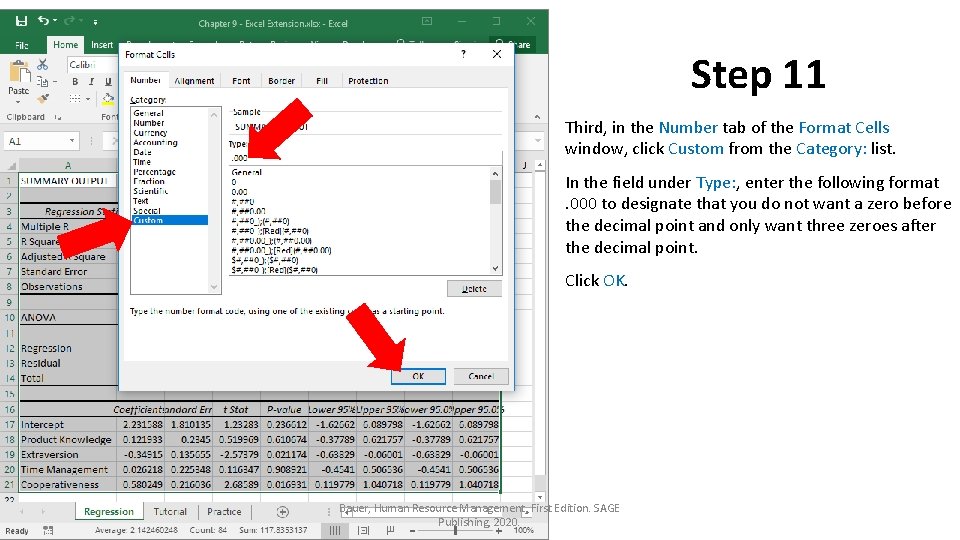Image resolution: width=960 pixels, height=540 pixels.
Task: Select column A header
Action: tap(68, 165)
